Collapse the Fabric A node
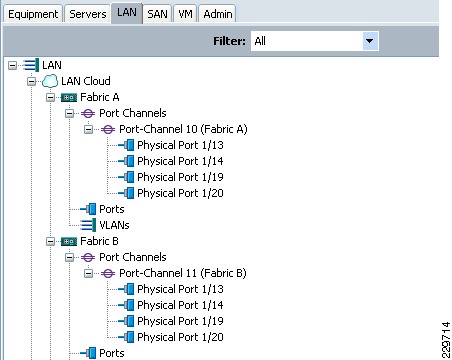This screenshot has width=452, height=360. pos(50,97)
